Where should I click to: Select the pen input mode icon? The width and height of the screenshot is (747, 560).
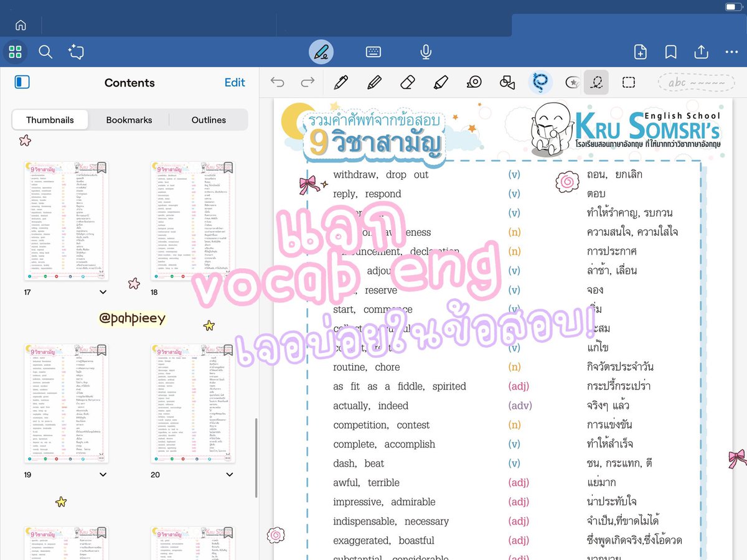coord(321,52)
